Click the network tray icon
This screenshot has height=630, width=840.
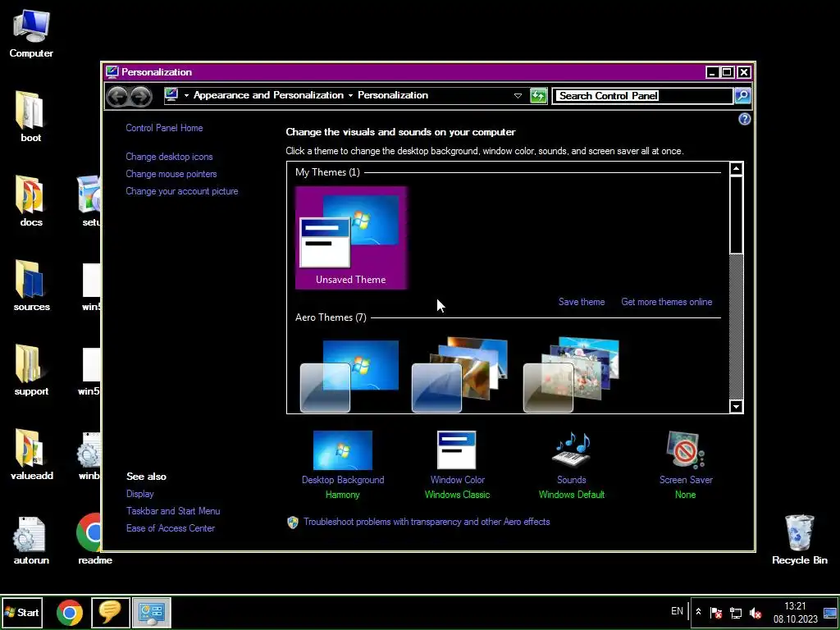[x=736, y=612]
